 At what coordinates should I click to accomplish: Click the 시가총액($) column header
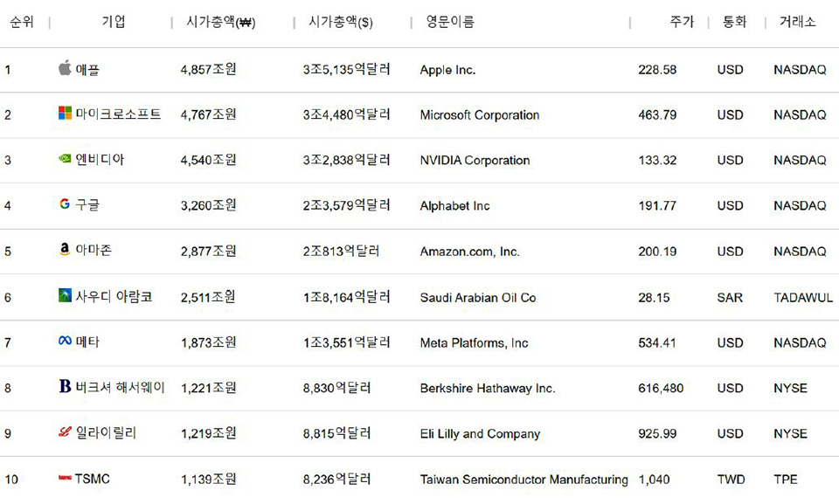click(341, 22)
